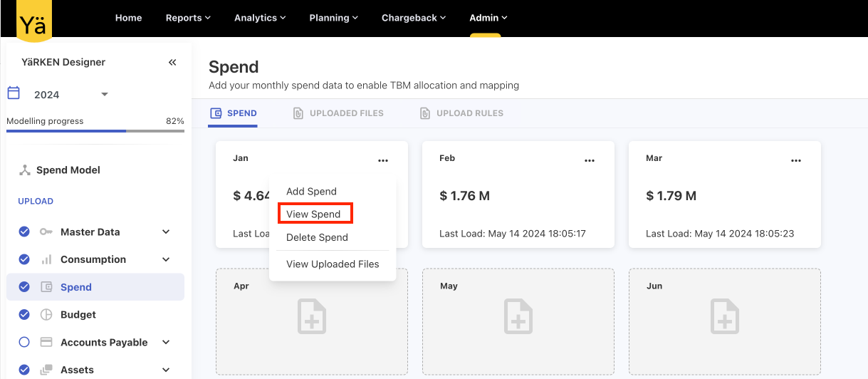Expand the Consumption section chevron

tap(166, 259)
